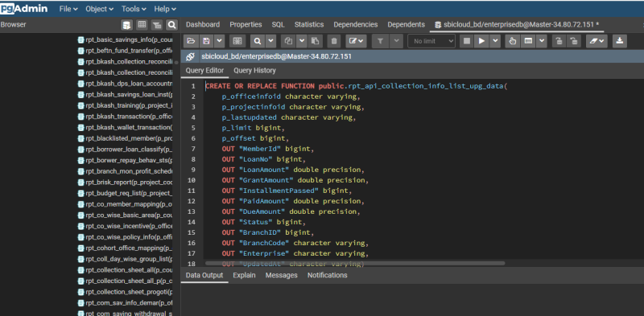Screen dimensions: 644x316
Task: Click the Search Objects magnifier in Browser
Action: [171, 25]
